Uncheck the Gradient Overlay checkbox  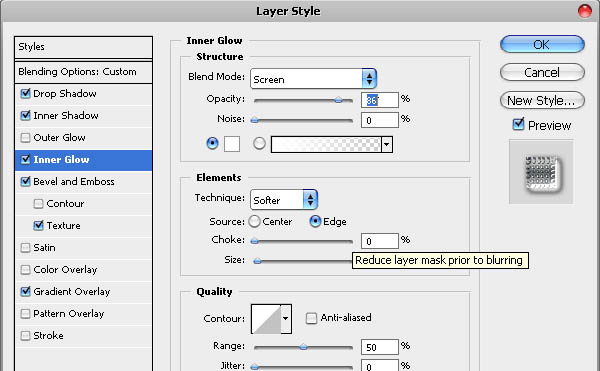pyautogui.click(x=25, y=291)
